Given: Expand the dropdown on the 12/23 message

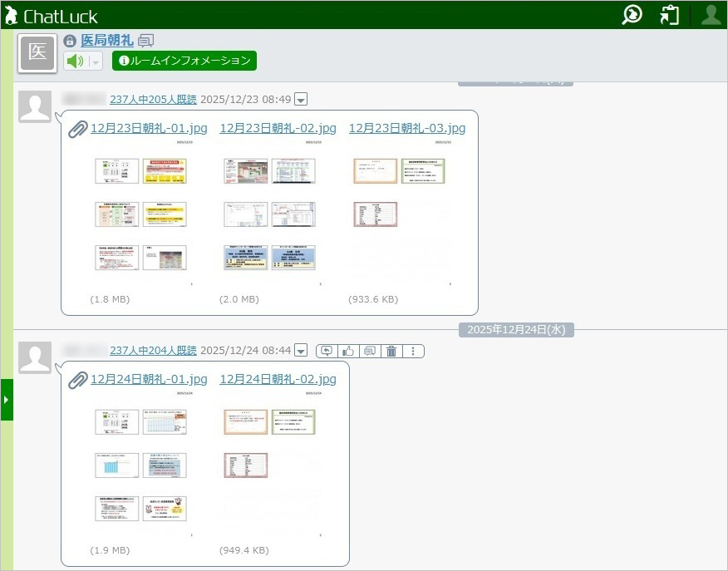Looking at the screenshot, I should [301, 100].
